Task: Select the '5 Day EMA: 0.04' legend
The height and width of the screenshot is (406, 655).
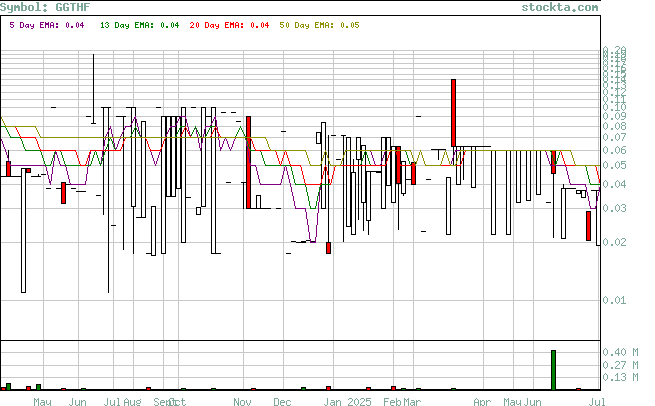Action: pyautogui.click(x=47, y=25)
